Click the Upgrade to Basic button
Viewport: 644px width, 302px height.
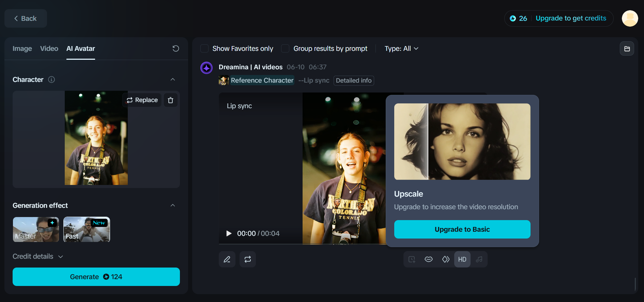point(462,229)
